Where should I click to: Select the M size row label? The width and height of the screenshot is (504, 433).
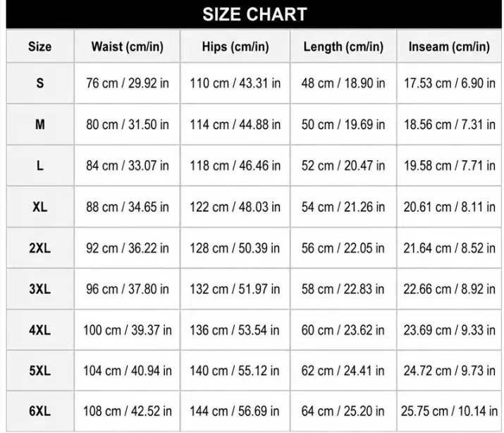(x=40, y=124)
